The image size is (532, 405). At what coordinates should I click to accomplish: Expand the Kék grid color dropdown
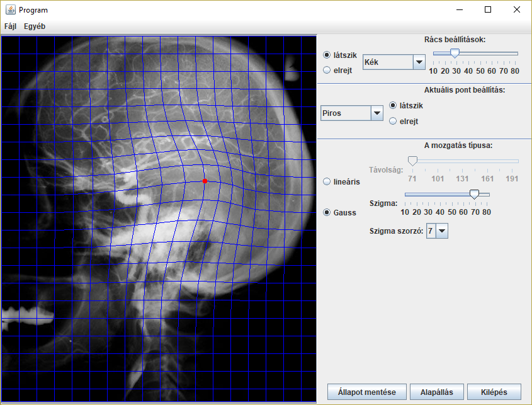(419, 62)
